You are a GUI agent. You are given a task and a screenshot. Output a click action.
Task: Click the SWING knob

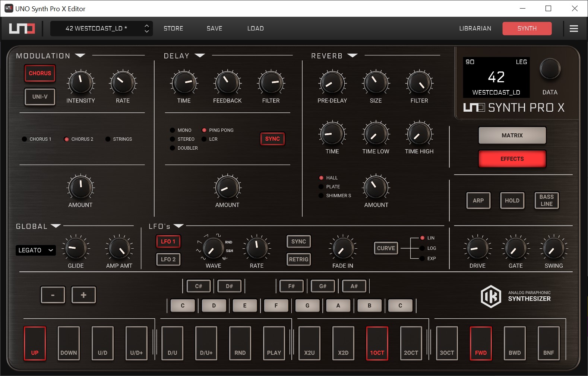coord(554,248)
